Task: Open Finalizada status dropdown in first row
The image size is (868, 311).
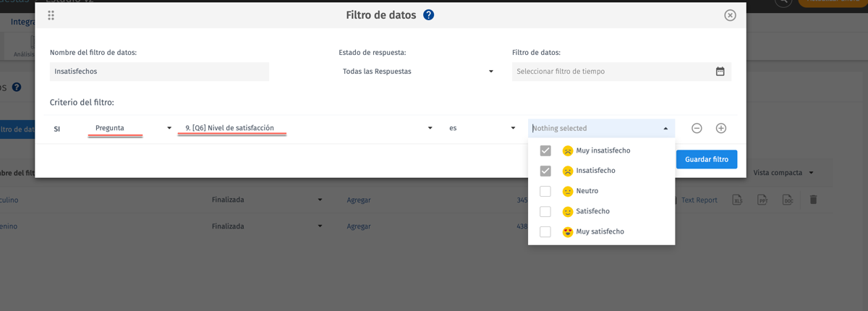Action: [267, 200]
